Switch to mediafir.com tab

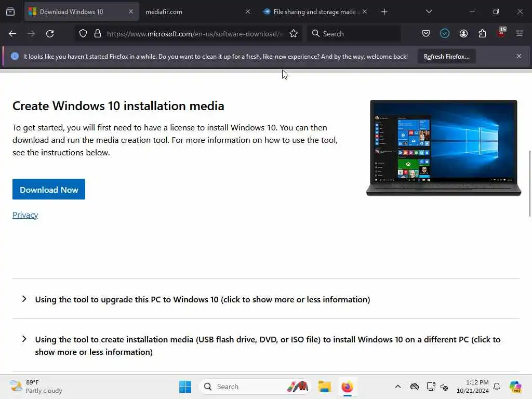tap(198, 12)
